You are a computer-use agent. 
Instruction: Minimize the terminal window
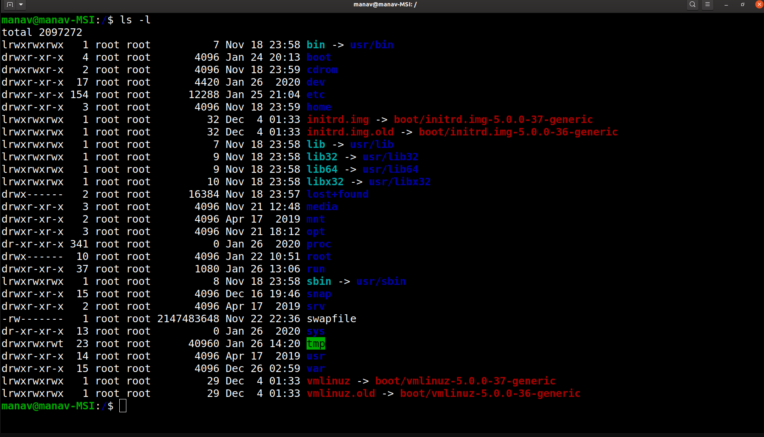click(x=727, y=6)
